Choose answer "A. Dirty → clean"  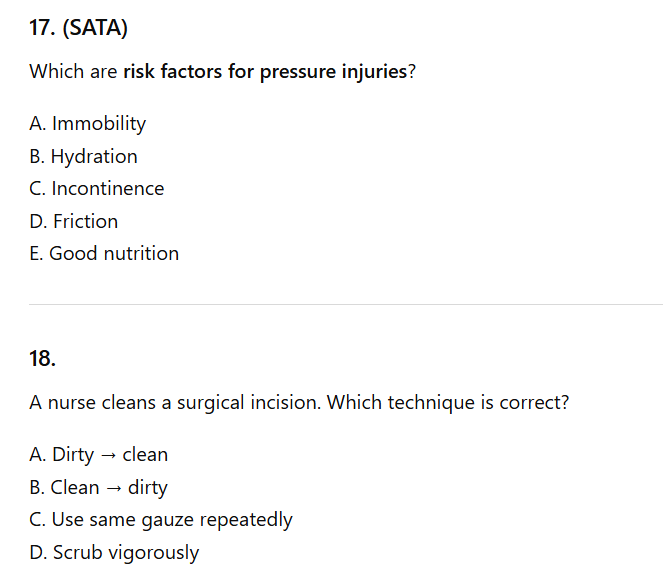(x=99, y=455)
